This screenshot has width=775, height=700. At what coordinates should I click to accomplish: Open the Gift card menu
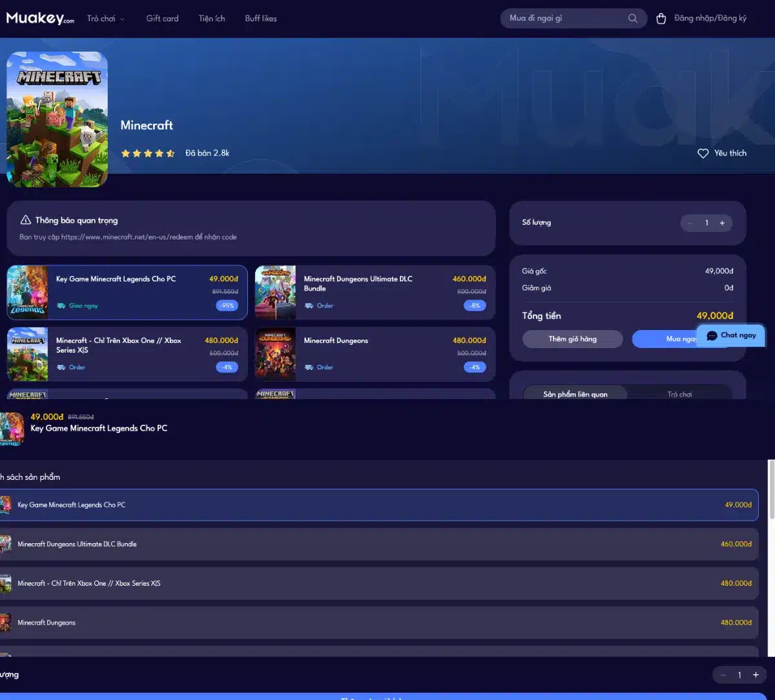[162, 19]
